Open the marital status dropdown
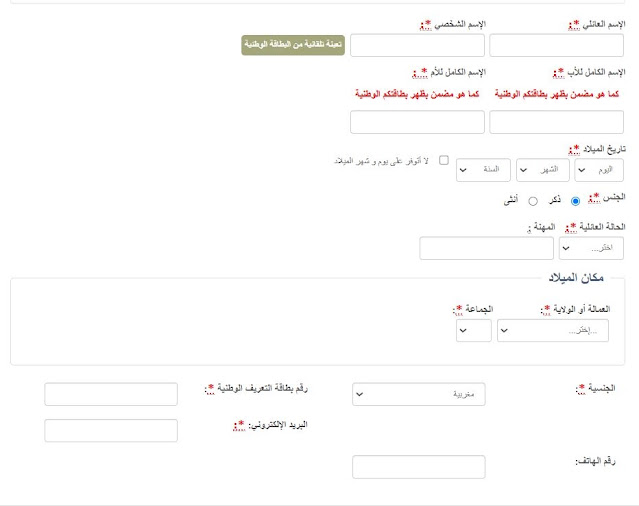Screen dimensions: 639x506 pyautogui.click(x=591, y=248)
